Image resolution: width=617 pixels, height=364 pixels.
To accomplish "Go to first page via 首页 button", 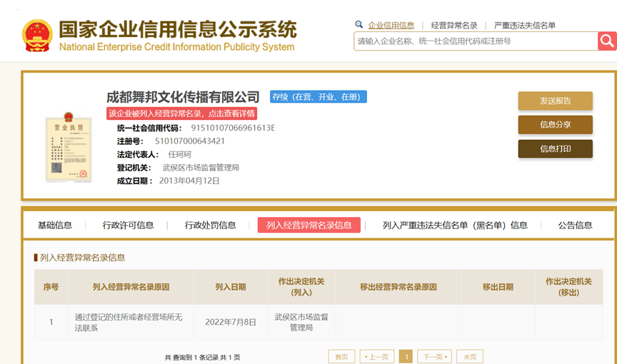I will (x=341, y=357).
